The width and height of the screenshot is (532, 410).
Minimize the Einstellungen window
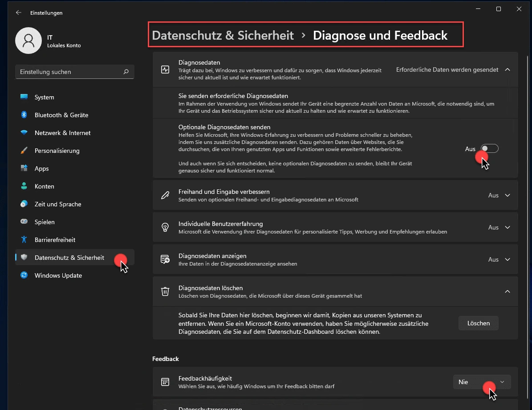[x=478, y=9]
